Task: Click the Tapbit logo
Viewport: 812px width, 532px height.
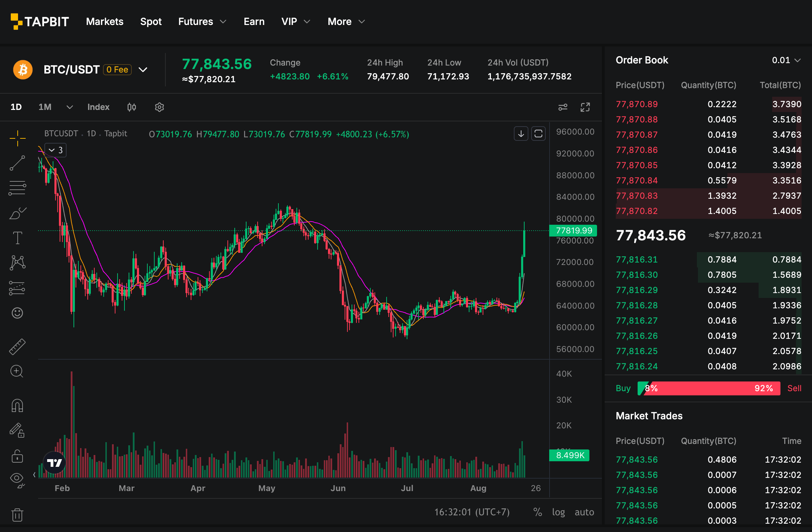Action: point(40,22)
